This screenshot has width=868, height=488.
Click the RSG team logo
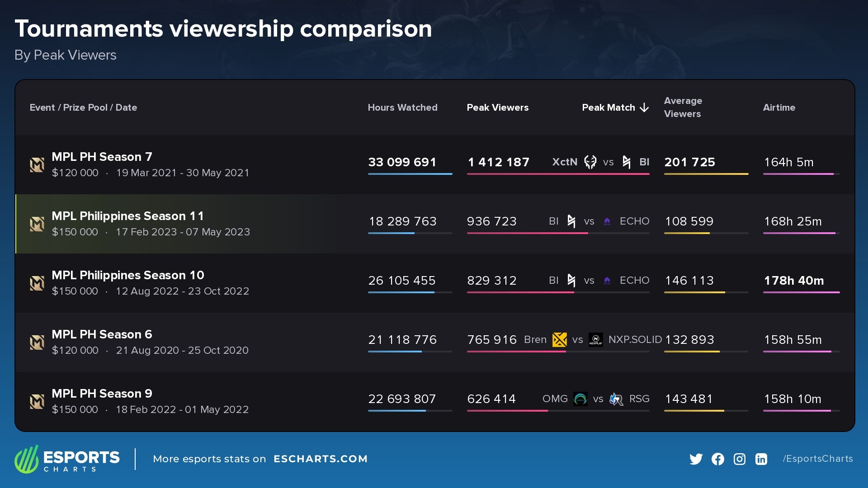click(616, 399)
